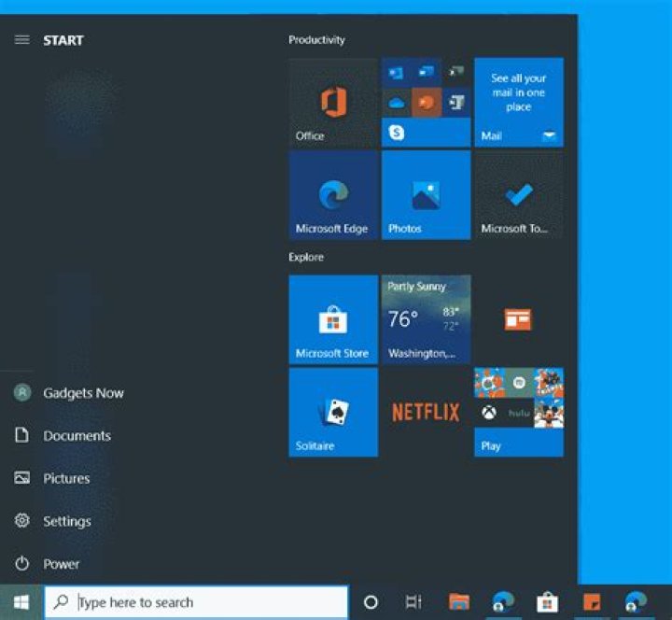672x620 pixels.
Task: Open the last Edge icon on taskbar
Action: coord(636,602)
